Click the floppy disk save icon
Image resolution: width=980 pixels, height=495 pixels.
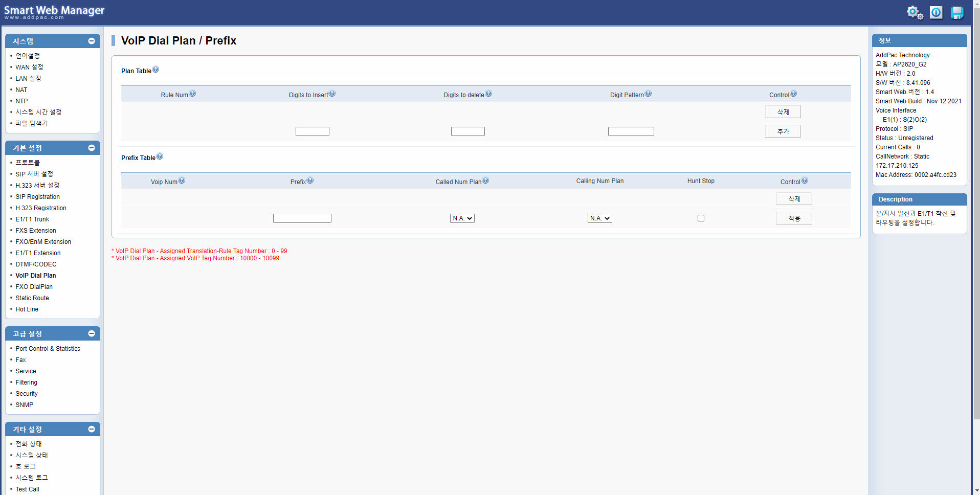point(956,12)
